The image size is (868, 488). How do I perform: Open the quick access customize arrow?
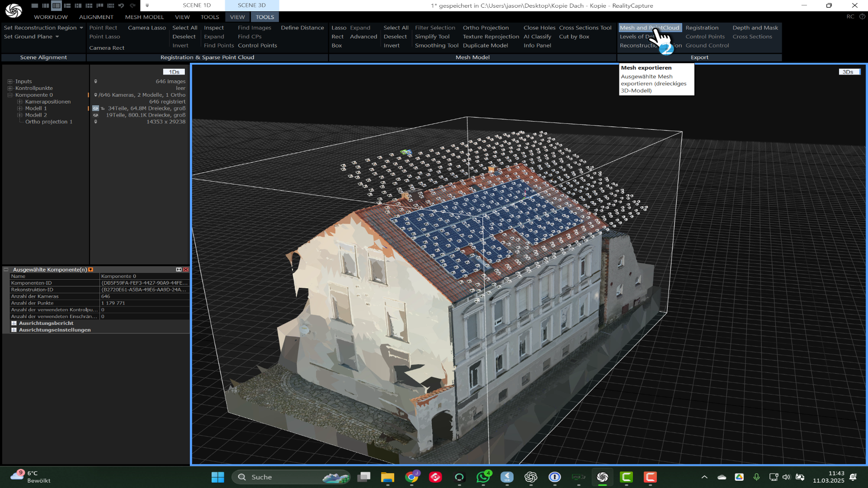coord(147,5)
